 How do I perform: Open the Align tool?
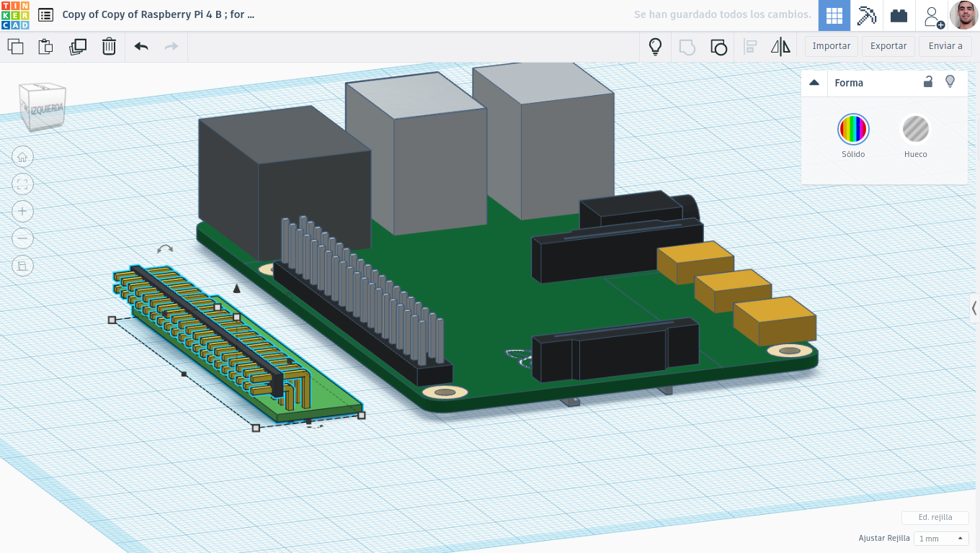(x=750, y=47)
